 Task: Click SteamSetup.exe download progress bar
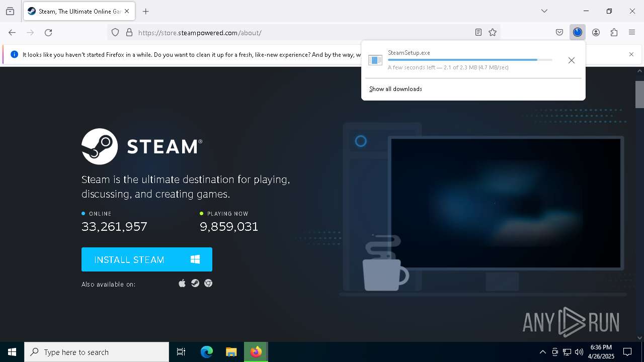coord(470,60)
